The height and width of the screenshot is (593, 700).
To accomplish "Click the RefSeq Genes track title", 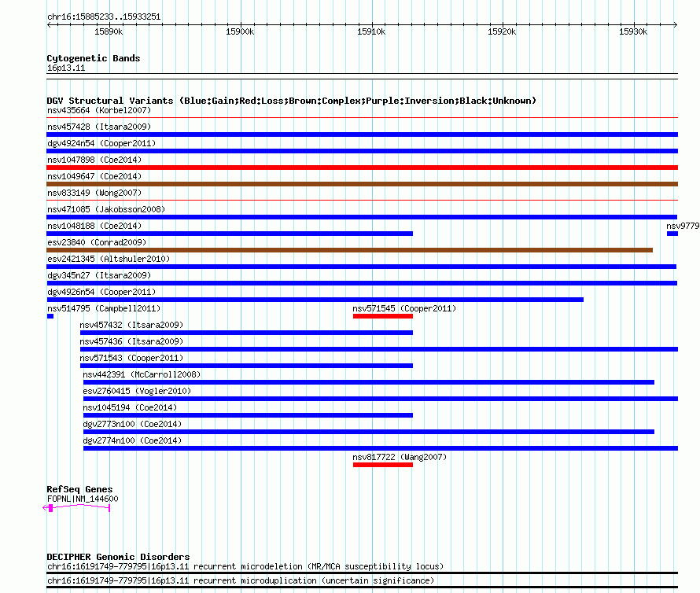I will pos(79,489).
